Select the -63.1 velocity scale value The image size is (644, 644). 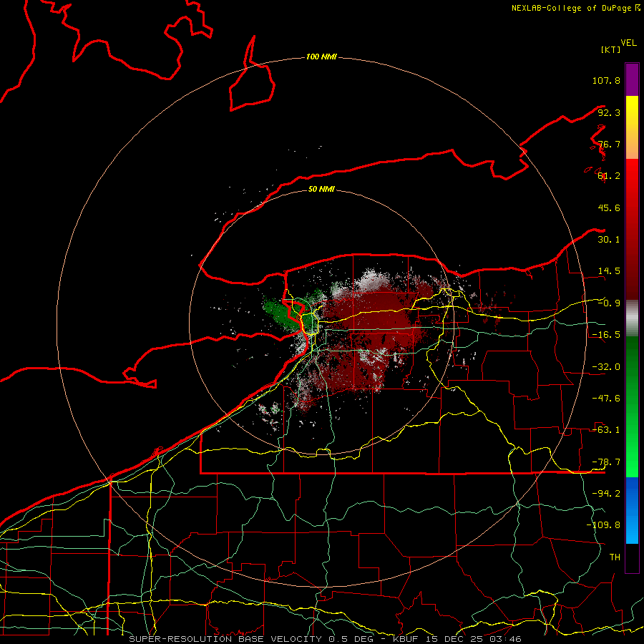[606, 430]
